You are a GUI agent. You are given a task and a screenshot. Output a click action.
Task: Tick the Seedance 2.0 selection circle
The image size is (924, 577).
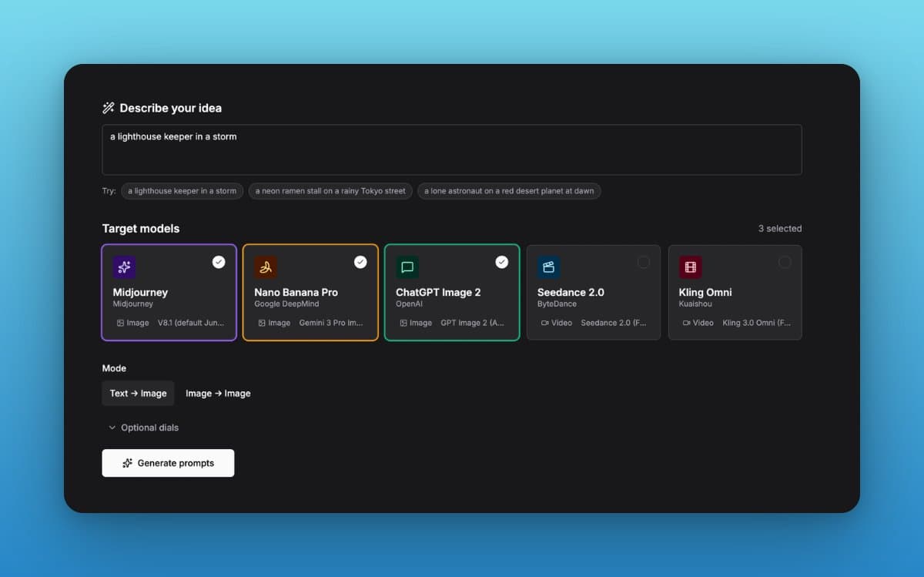pos(643,262)
